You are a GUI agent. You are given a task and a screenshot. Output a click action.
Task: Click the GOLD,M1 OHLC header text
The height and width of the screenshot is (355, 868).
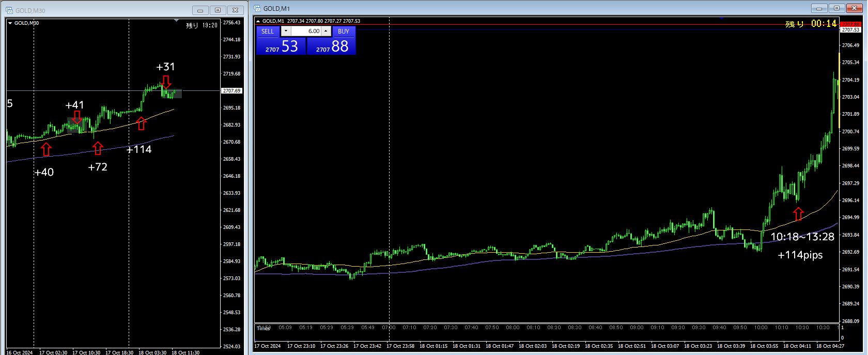pyautogui.click(x=311, y=21)
